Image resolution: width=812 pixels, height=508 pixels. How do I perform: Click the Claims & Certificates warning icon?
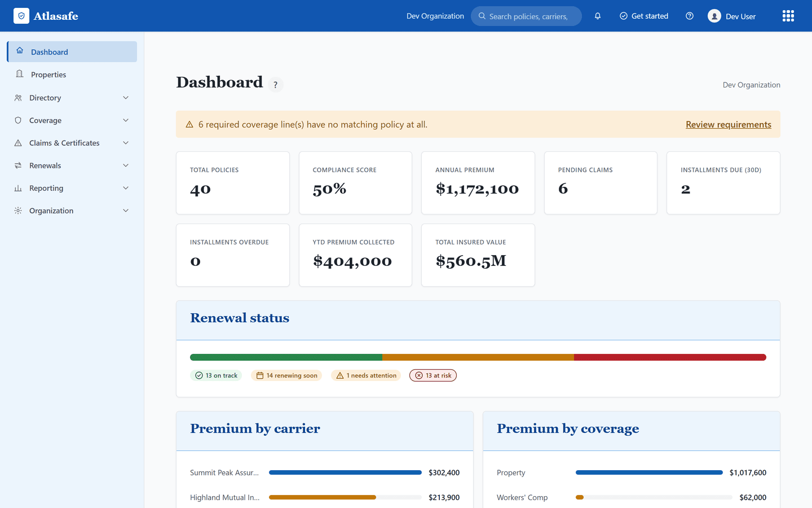(18, 143)
